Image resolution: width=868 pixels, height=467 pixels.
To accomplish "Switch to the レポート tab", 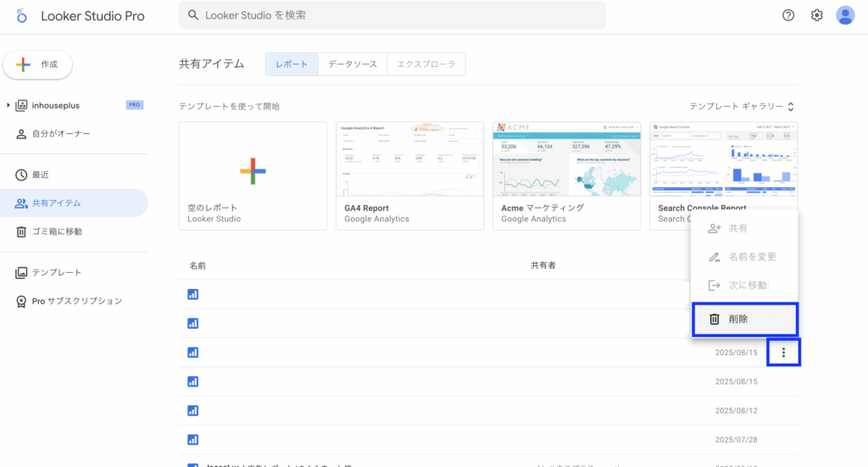I will tap(292, 64).
